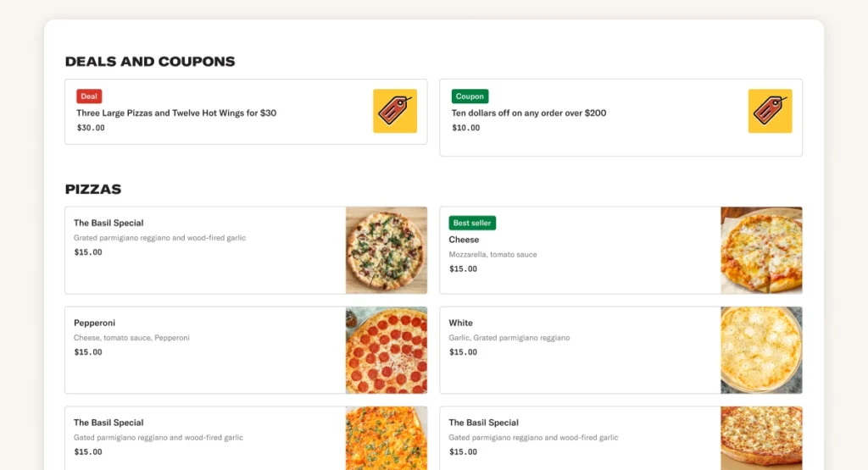Click Garlic, Grated parmigiano reggiano description
Viewport: 868px width, 470px height.
(x=509, y=338)
